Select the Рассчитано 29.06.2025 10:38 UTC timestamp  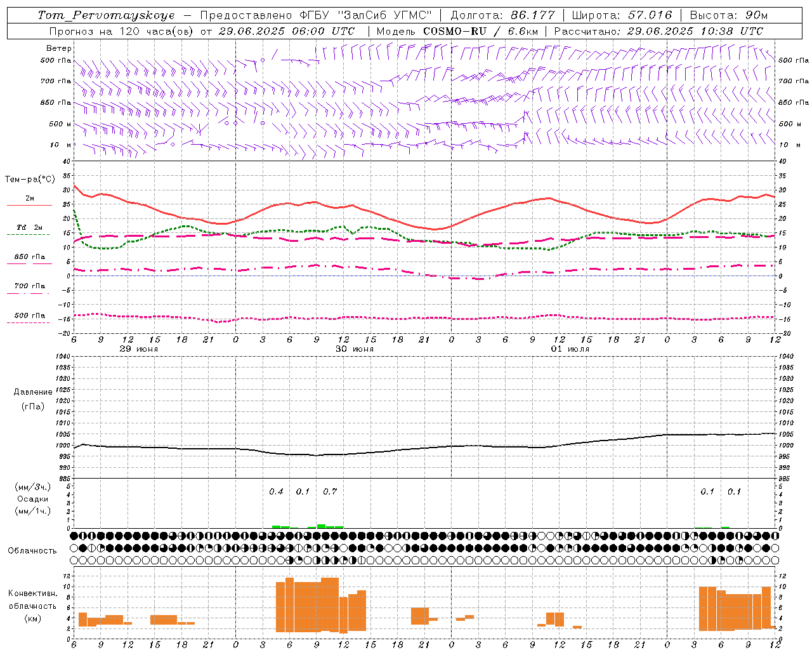[x=658, y=31]
